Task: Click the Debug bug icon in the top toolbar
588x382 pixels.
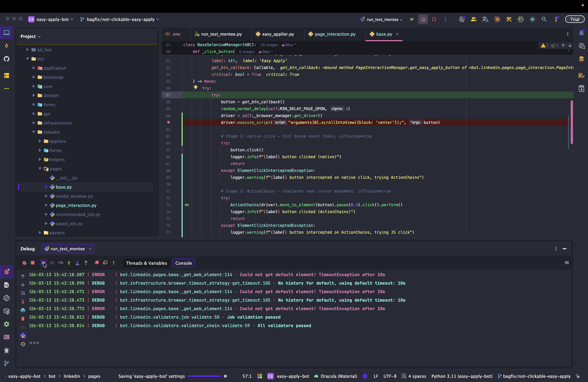Action: tap(423, 19)
